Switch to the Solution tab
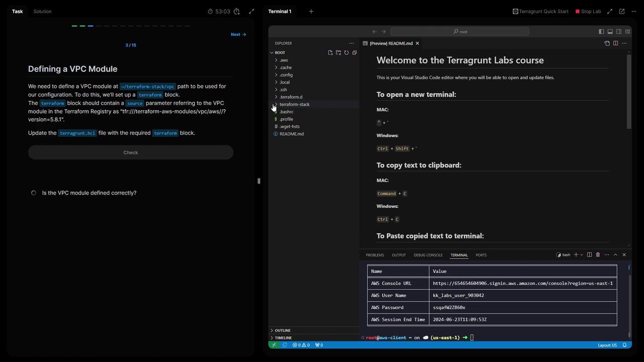Viewport: 644px width, 362px height. point(42,12)
